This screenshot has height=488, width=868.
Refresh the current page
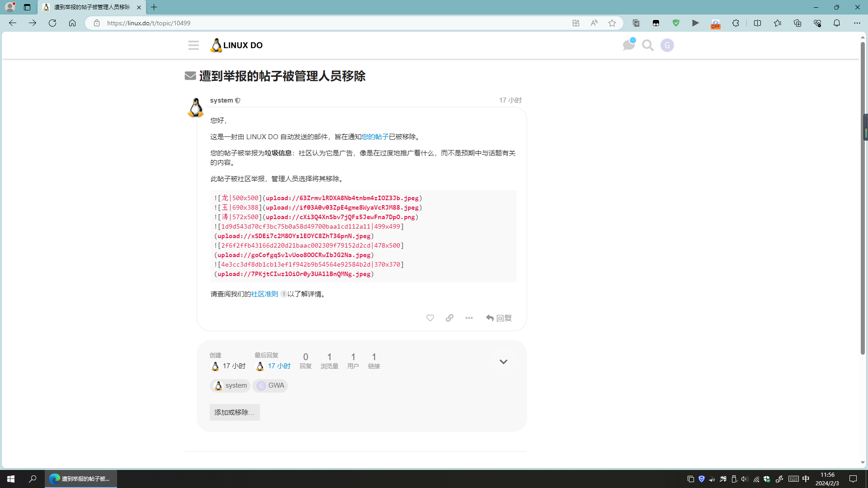click(52, 23)
